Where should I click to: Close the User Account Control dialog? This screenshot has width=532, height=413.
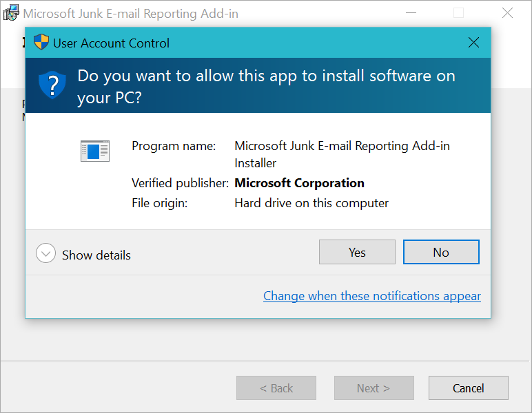point(473,43)
